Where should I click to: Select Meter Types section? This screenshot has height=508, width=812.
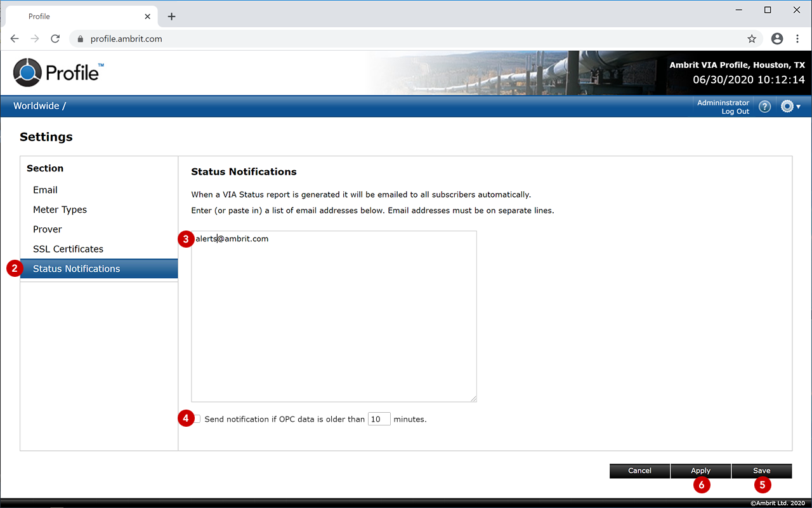[99, 210]
